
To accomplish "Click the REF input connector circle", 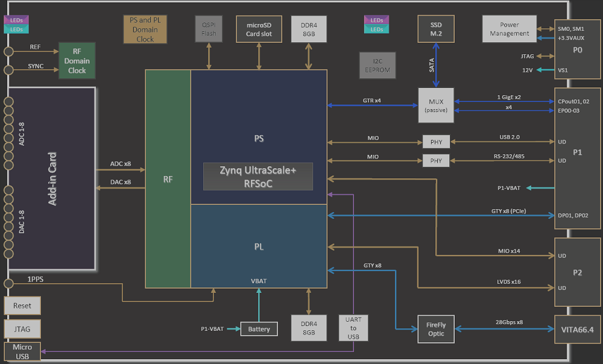I will point(8,51).
